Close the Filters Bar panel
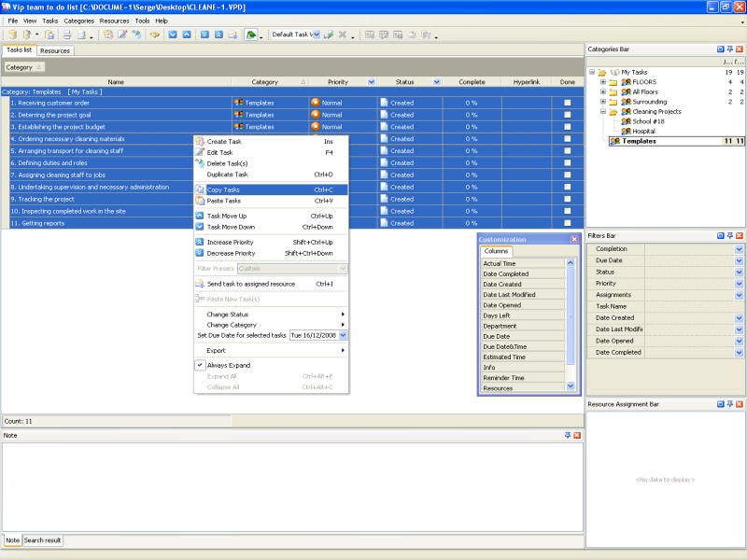Image resolution: width=747 pixels, height=560 pixels. tap(740, 236)
